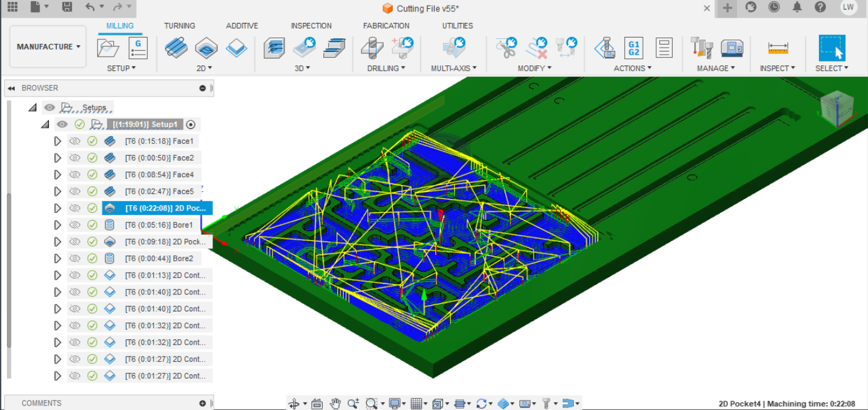Open the Help question mark icon
Viewport: 868px width, 410px height.
click(x=820, y=7)
